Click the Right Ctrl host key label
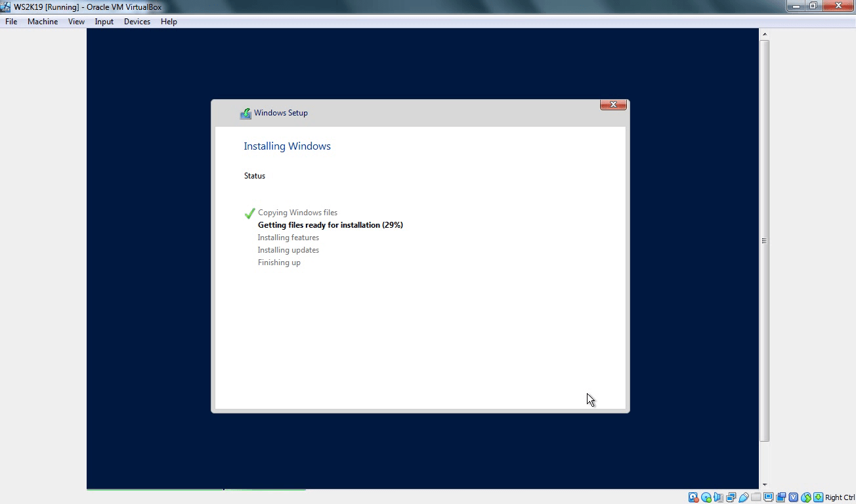Image resolution: width=856 pixels, height=504 pixels. pyautogui.click(x=840, y=497)
